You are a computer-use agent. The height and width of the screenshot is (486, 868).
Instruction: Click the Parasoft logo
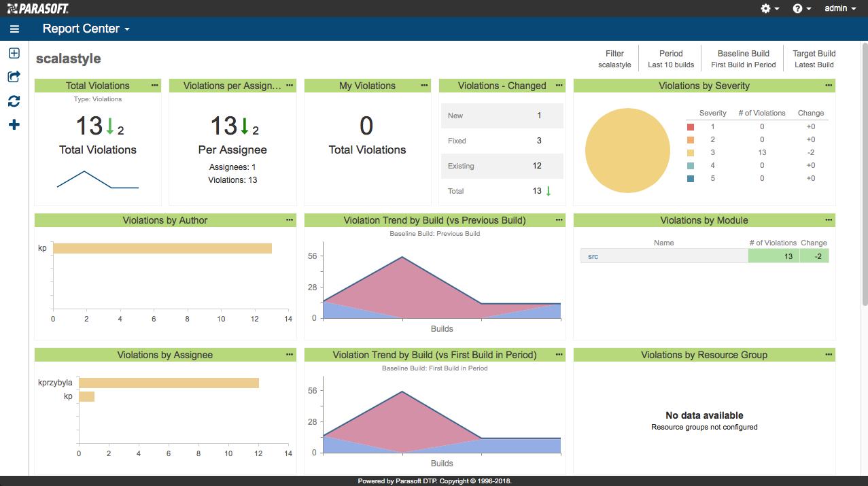point(37,8)
